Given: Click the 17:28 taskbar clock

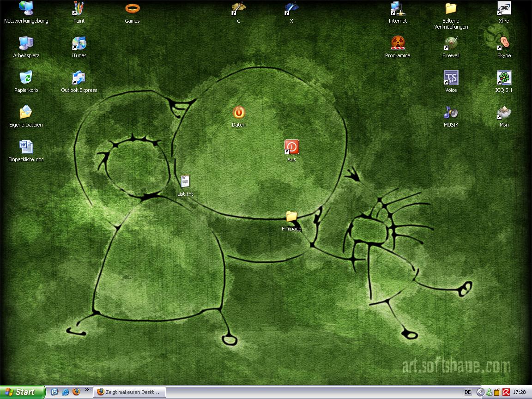Looking at the screenshot, I should [519, 392].
